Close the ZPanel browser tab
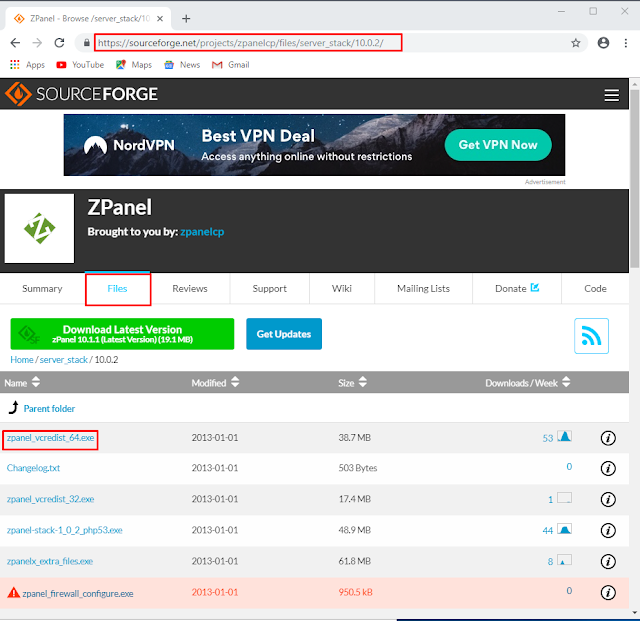The height and width of the screenshot is (621, 640). pos(160,18)
